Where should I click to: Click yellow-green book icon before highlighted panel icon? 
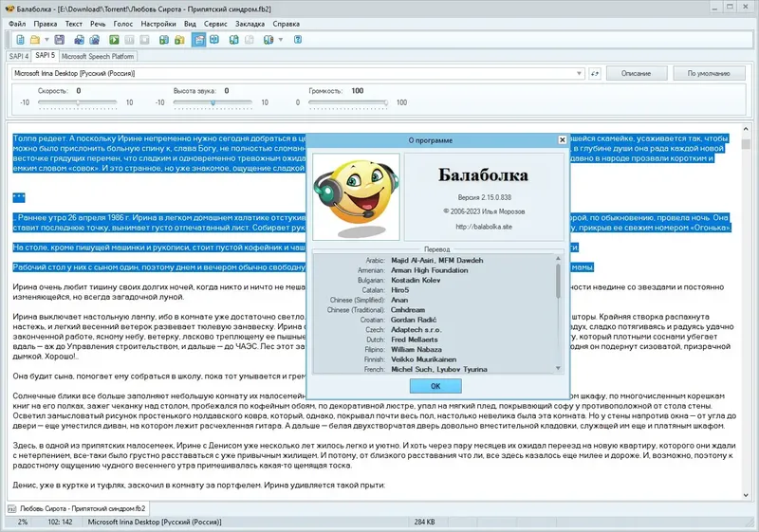coord(179,40)
